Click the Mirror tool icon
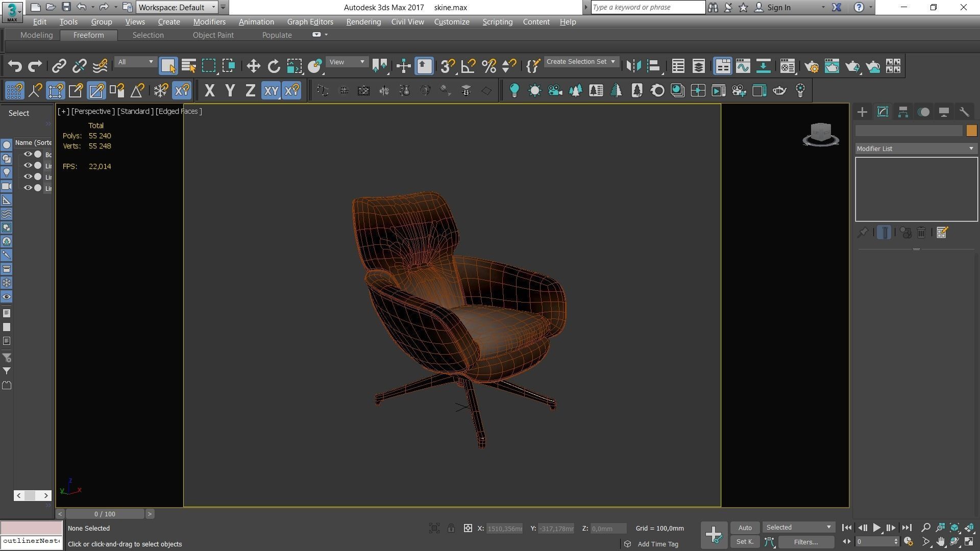The width and height of the screenshot is (980, 551). tap(633, 66)
